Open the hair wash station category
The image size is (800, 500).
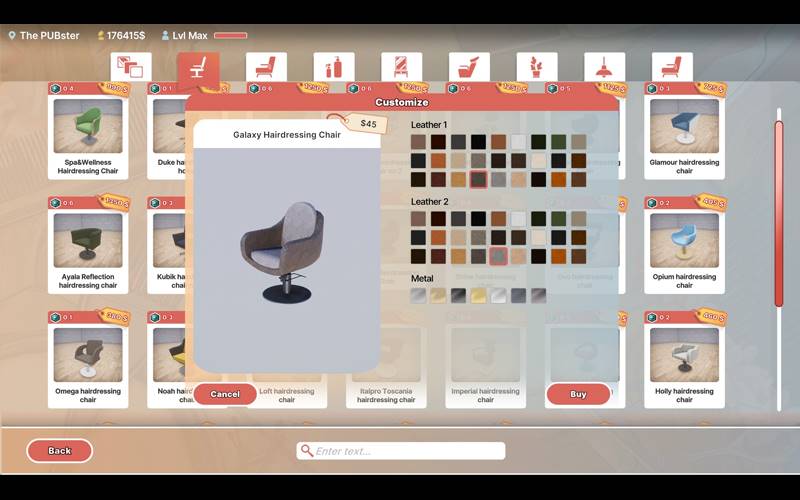[x=469, y=68]
